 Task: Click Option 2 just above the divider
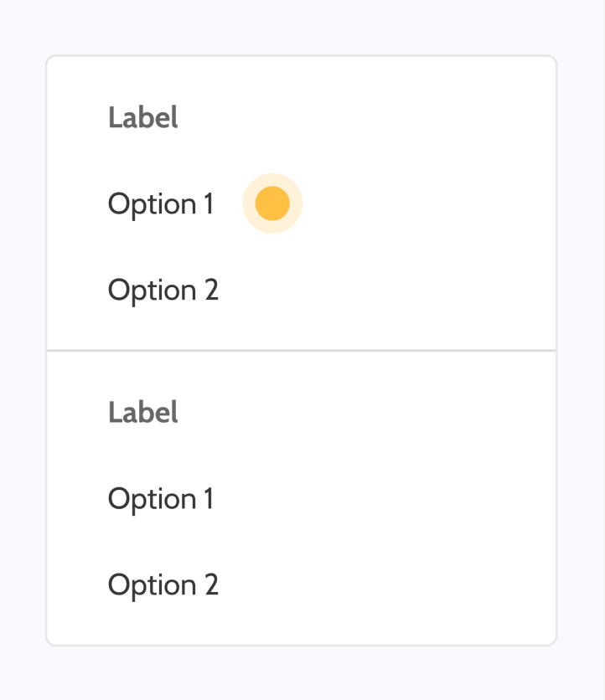pyautogui.click(x=163, y=291)
